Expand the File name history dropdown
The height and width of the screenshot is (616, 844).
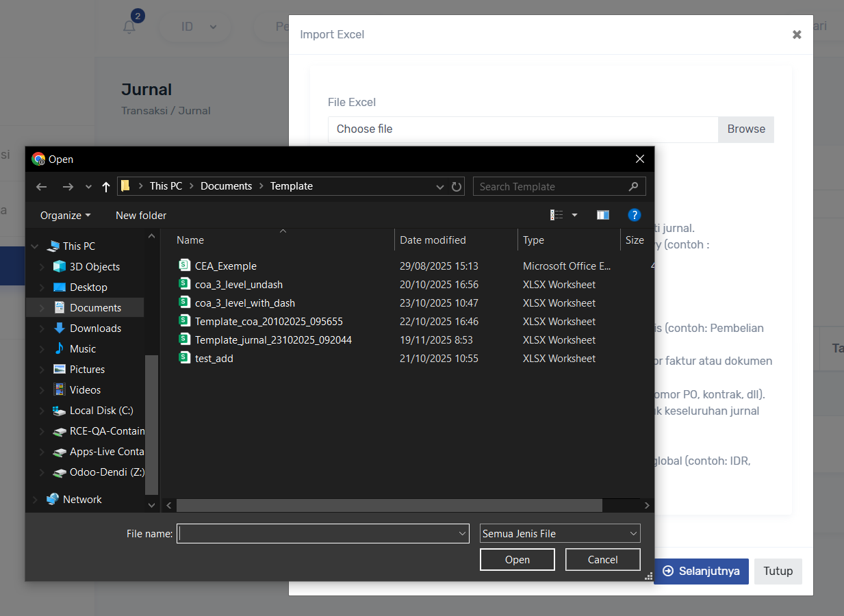(x=462, y=534)
